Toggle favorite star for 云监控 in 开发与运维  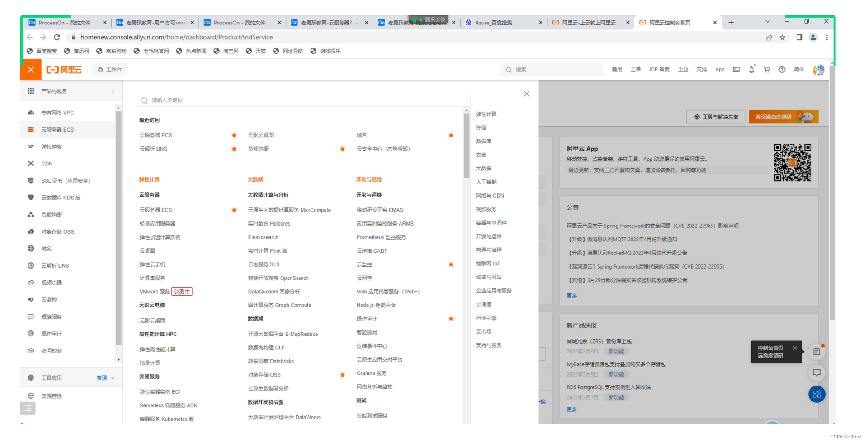pos(451,264)
